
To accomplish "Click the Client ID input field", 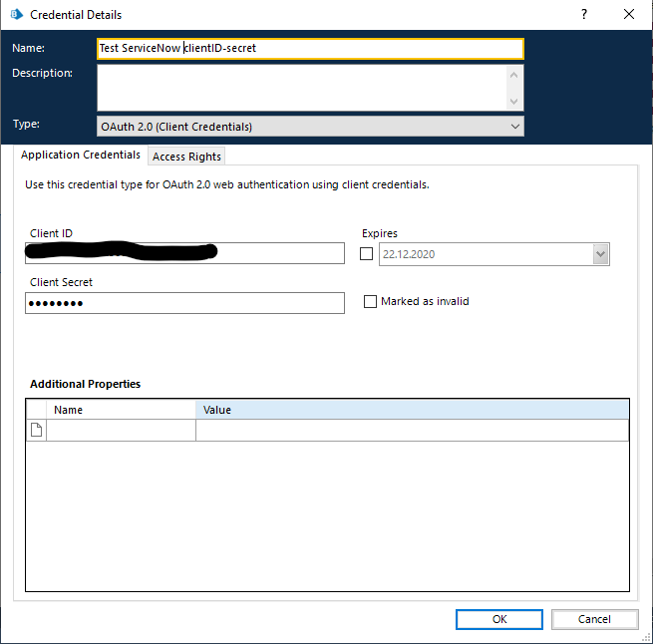I will coord(184,254).
